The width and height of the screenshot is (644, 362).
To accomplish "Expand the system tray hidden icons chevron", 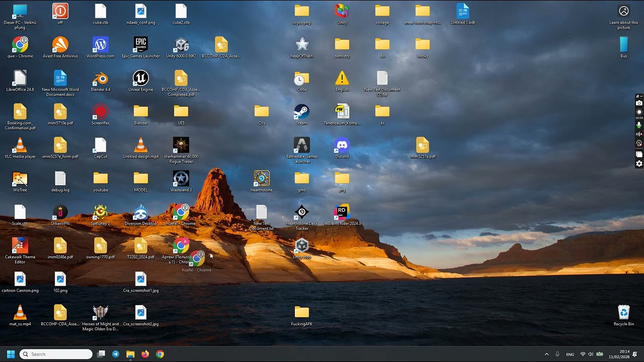I will [x=546, y=354].
